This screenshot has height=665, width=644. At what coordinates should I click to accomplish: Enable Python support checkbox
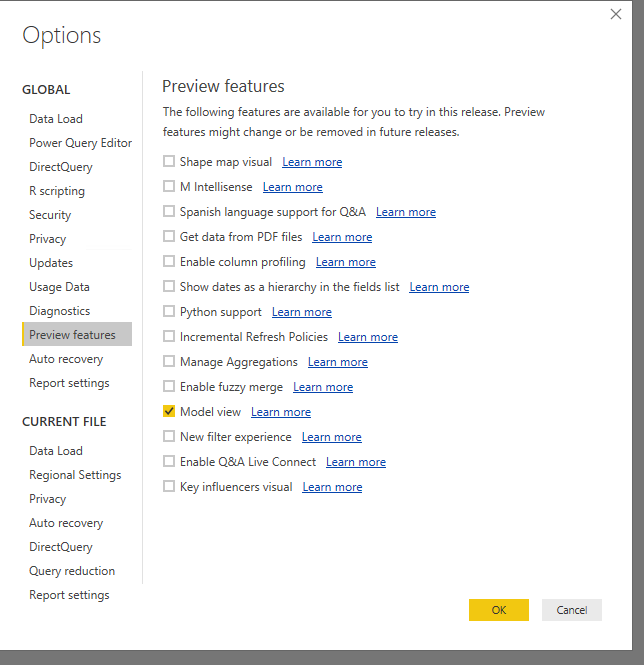tap(169, 311)
